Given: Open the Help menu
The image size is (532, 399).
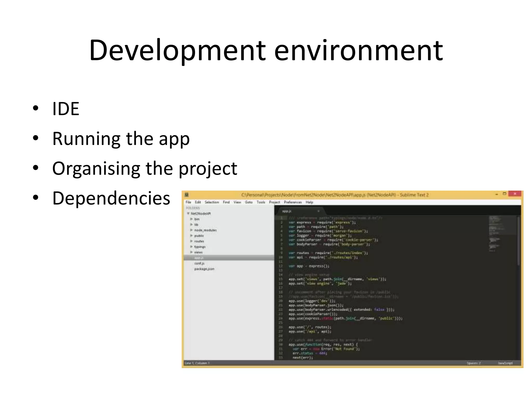Looking at the screenshot, I should click(309, 202).
